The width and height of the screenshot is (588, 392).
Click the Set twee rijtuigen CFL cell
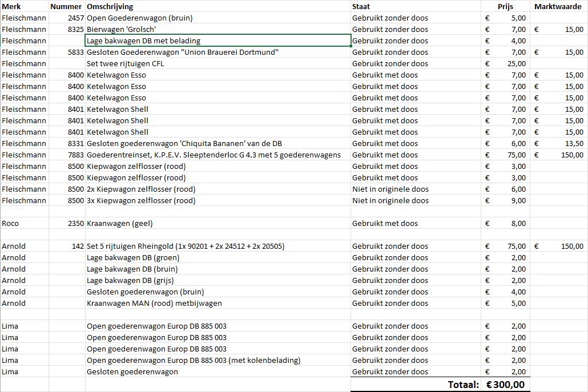(x=218, y=63)
